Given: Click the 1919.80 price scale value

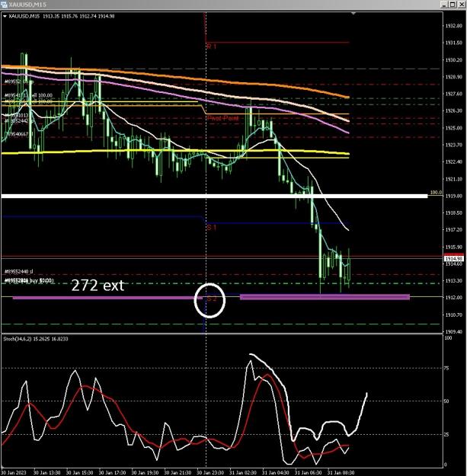Looking at the screenshot, I should (453, 196).
